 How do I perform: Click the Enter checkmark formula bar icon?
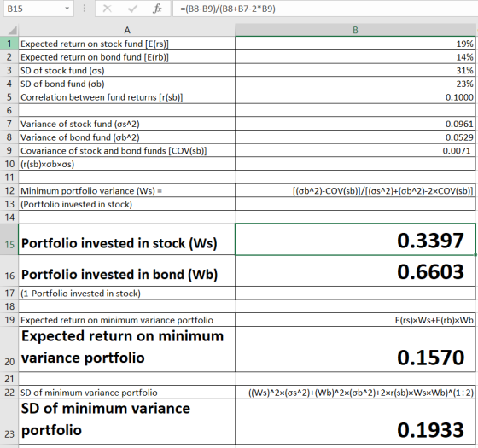coord(132,9)
